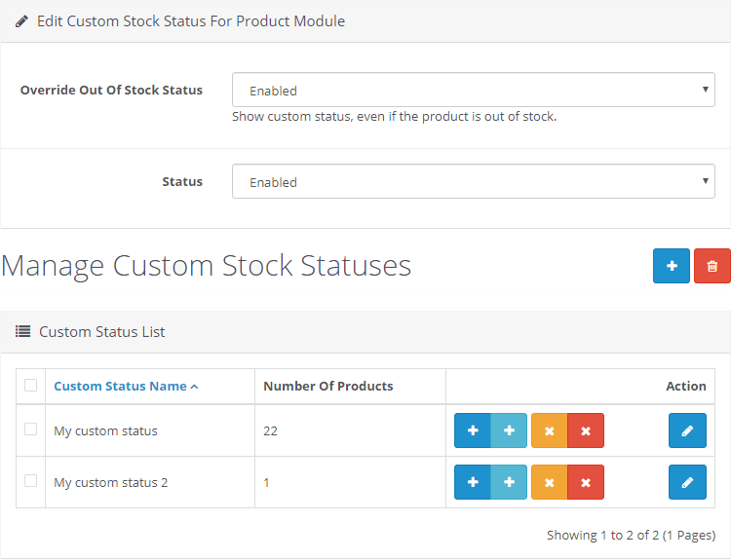
Task: Click the blue add new status button
Action: click(x=671, y=266)
